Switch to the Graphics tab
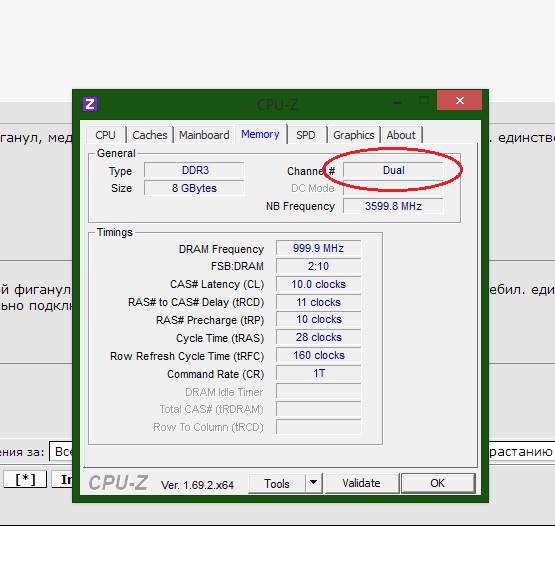Viewport: 555px width, 568px height. pos(354,135)
